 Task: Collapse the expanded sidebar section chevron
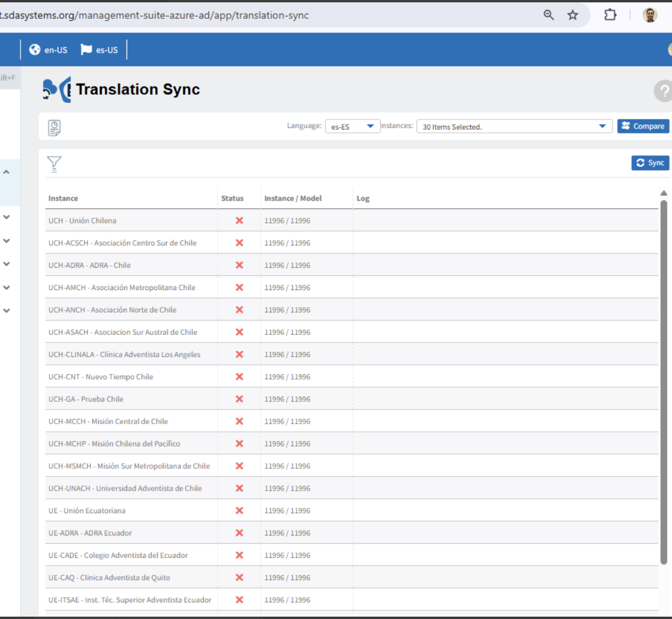[x=6, y=172]
